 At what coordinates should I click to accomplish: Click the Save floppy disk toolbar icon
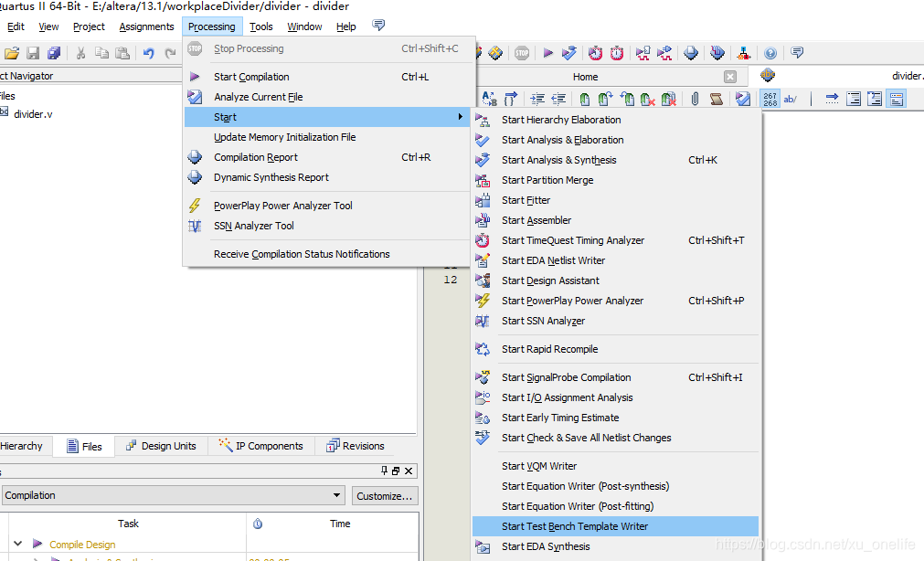[x=33, y=53]
